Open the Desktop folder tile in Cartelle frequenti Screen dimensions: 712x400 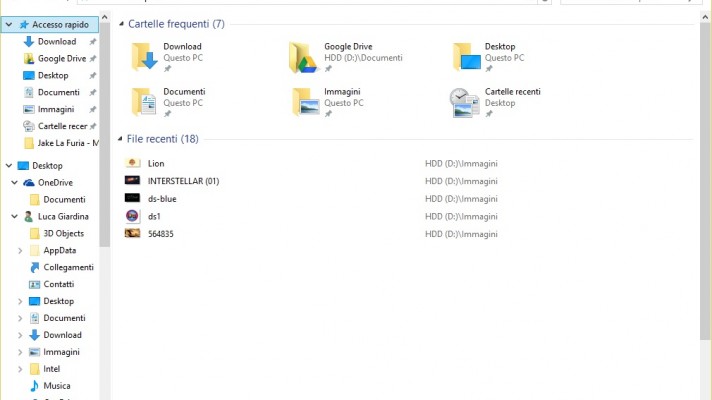pyautogui.click(x=489, y=57)
